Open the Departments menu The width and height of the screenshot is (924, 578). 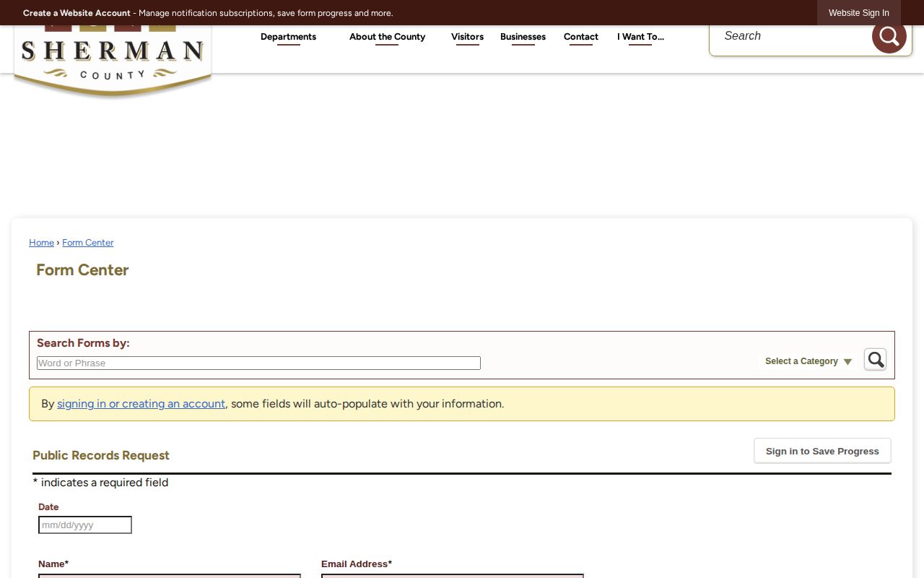click(x=288, y=37)
